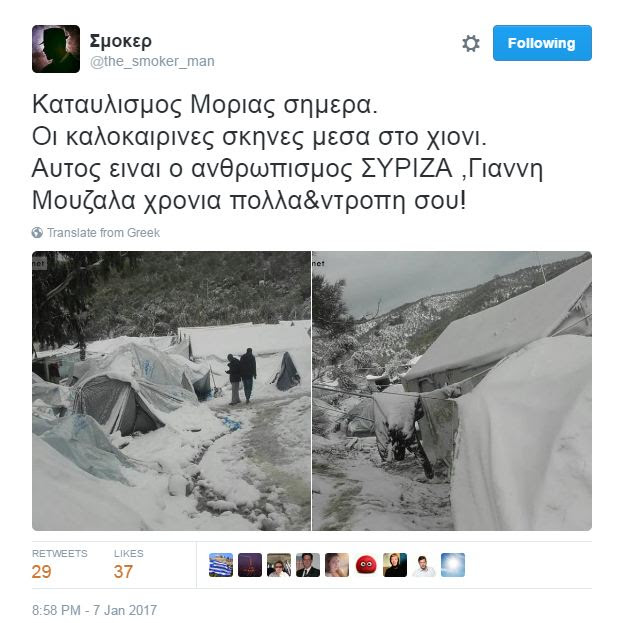
Task: Click the third liker avatar
Action: (x=279, y=565)
